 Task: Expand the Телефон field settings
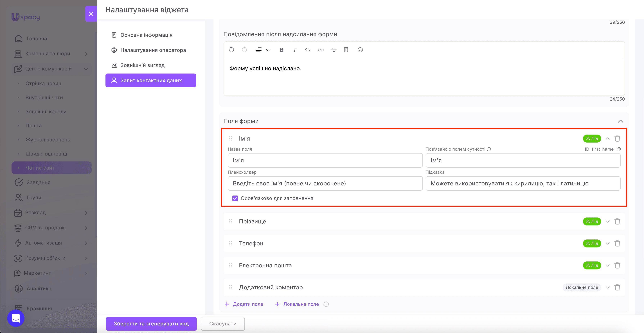pyautogui.click(x=607, y=243)
